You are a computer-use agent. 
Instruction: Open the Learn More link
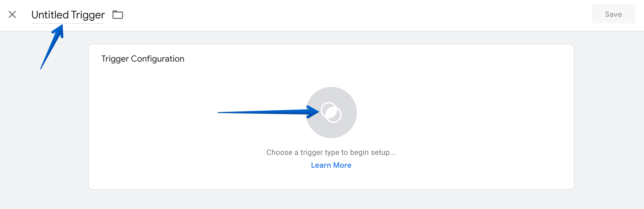(x=331, y=165)
